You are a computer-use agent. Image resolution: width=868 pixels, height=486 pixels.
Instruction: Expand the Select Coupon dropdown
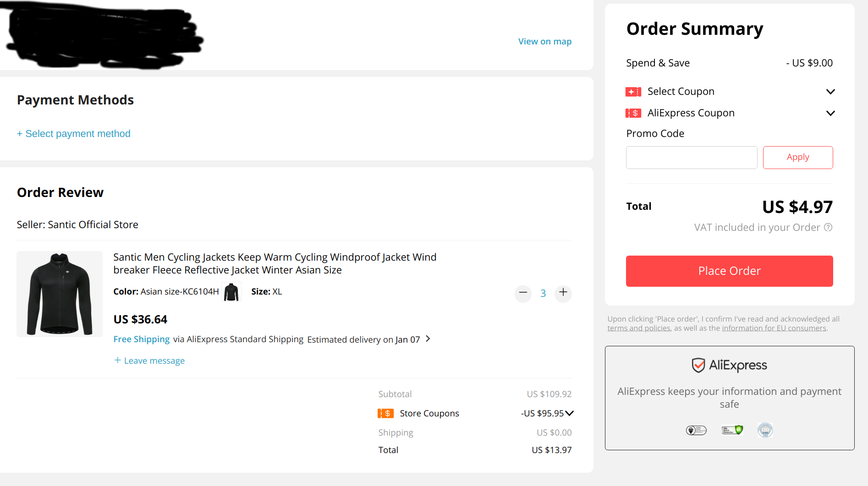(x=830, y=92)
